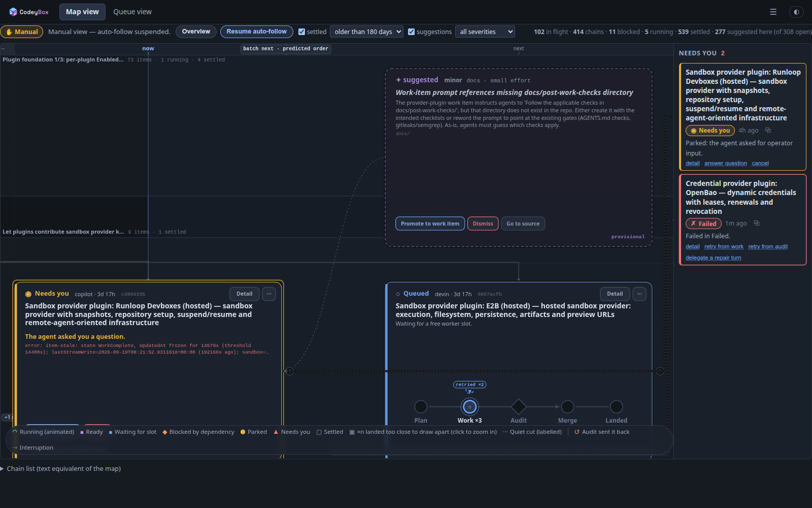Click the Merge stage node
This screenshot has height=508, width=812.
567,406
